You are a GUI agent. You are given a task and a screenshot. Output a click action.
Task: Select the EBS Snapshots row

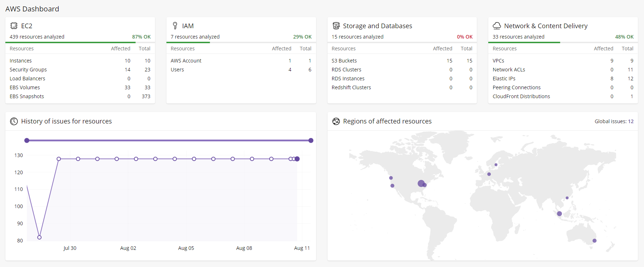pyautogui.click(x=80, y=96)
